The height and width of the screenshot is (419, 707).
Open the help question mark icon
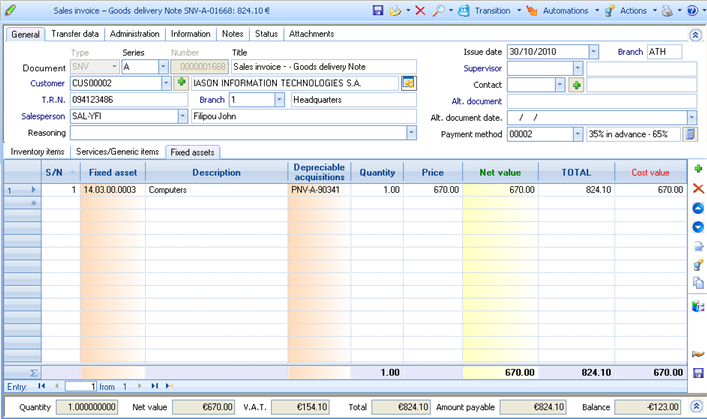coord(692,10)
